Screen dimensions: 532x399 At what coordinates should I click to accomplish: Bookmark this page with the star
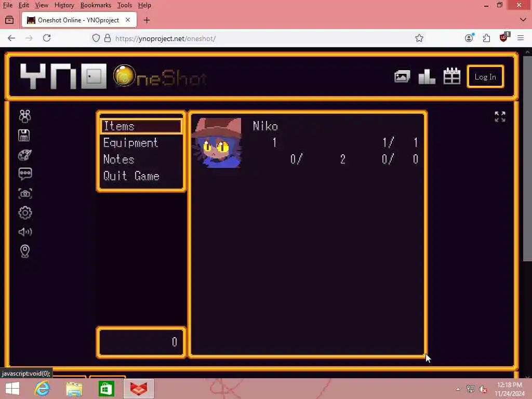tap(419, 38)
